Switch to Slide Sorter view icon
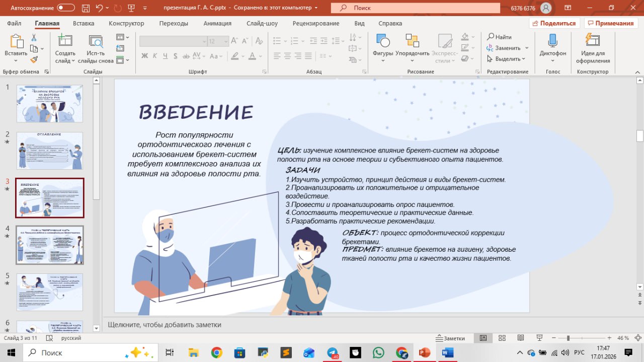644x362 pixels. 502,338
